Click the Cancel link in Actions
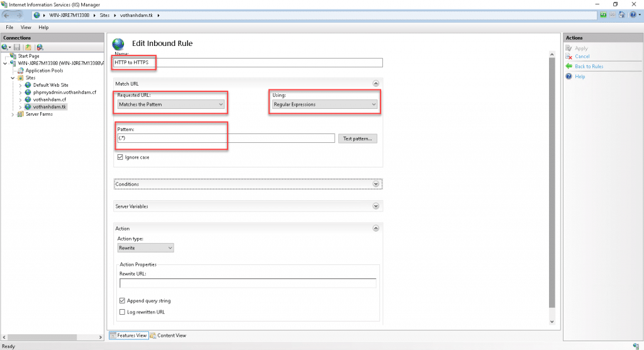Image resolution: width=644 pixels, height=350 pixels. [582, 57]
